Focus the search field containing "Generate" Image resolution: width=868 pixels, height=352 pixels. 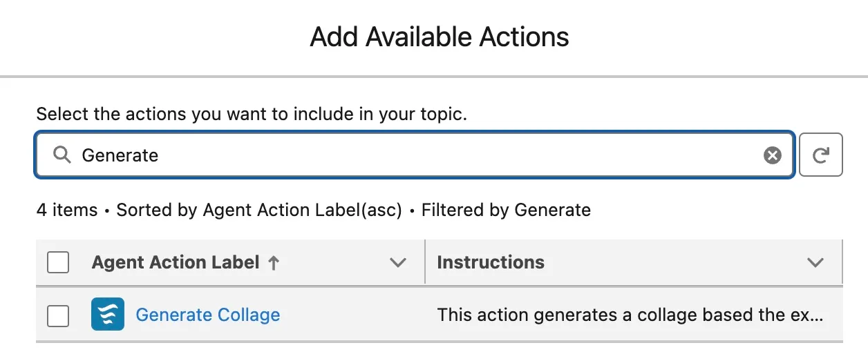pyautogui.click(x=415, y=155)
